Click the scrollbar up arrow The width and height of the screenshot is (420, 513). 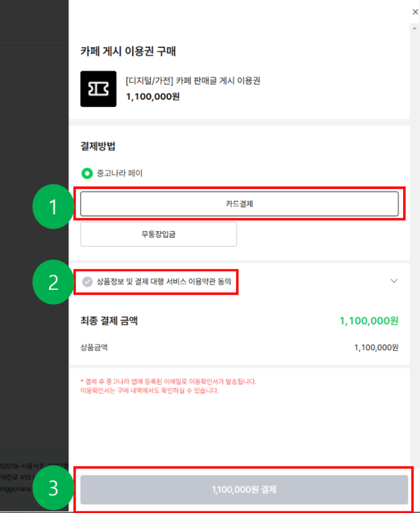(x=415, y=29)
